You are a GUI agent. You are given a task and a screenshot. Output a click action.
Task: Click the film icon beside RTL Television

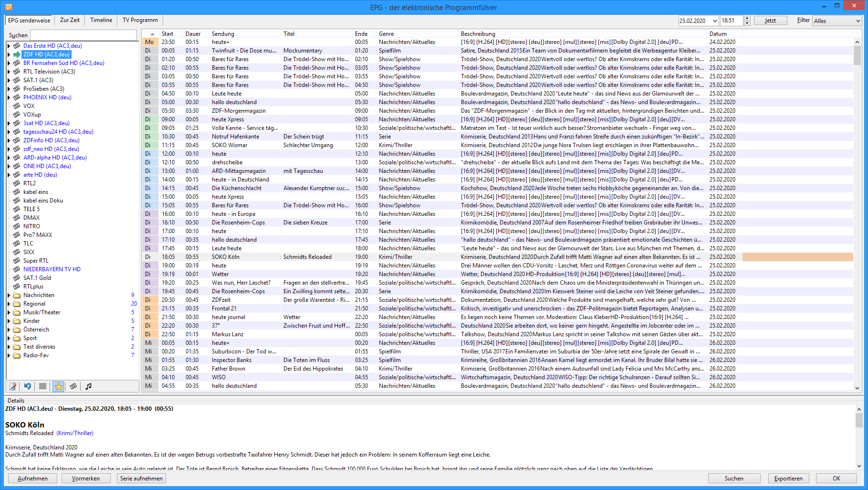pos(17,72)
